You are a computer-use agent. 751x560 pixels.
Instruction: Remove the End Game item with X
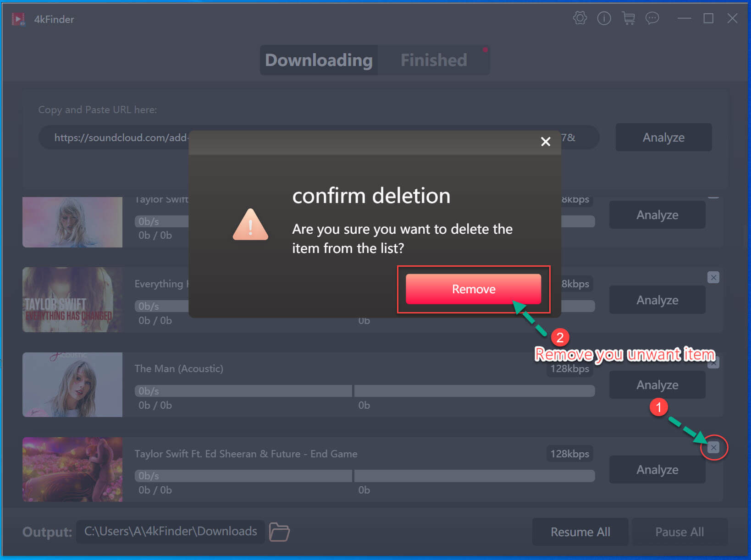point(713,447)
